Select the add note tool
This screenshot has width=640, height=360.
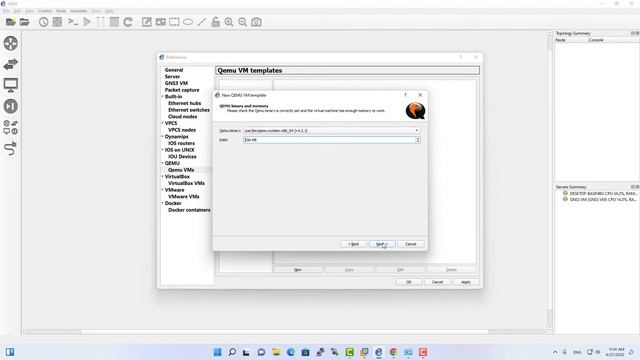(147, 22)
